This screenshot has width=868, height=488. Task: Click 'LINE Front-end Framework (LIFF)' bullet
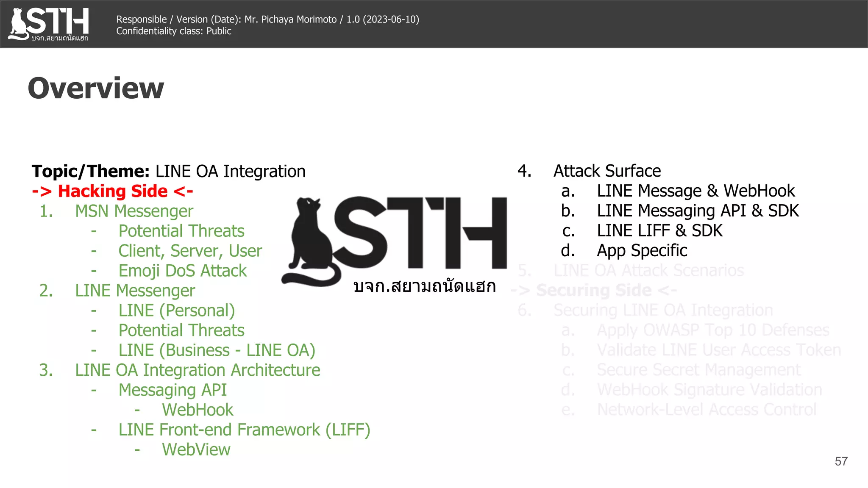point(245,430)
